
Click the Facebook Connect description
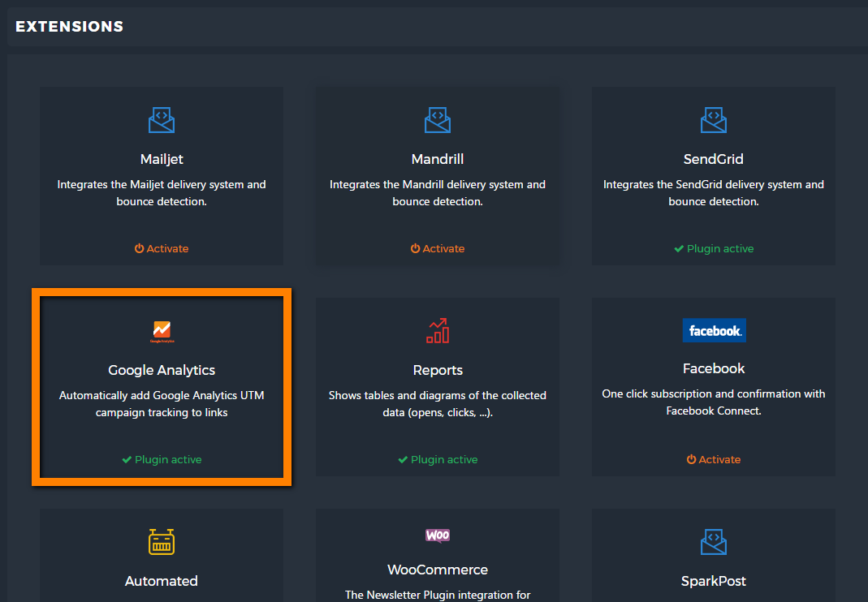click(x=713, y=402)
